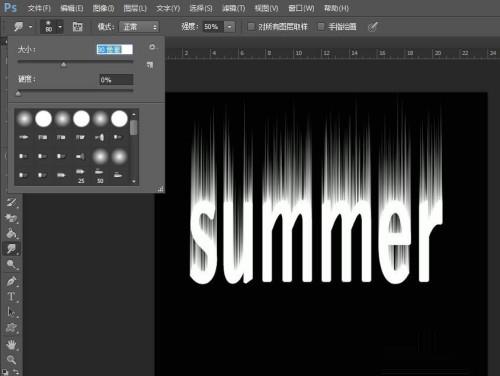
Task: Choose the sixth brush preset, hard round
Action: tap(119, 119)
